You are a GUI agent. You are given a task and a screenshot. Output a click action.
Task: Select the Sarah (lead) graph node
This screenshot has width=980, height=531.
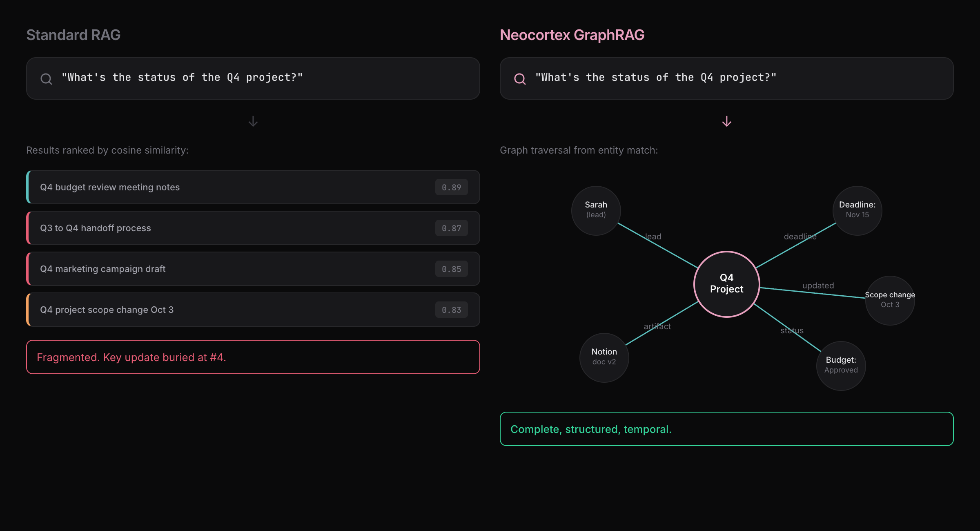(596, 210)
